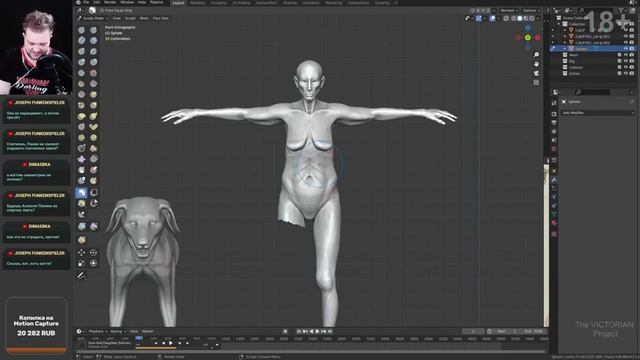Toggle X-ray shading button
This screenshot has height=360, width=640.
tap(506, 18)
